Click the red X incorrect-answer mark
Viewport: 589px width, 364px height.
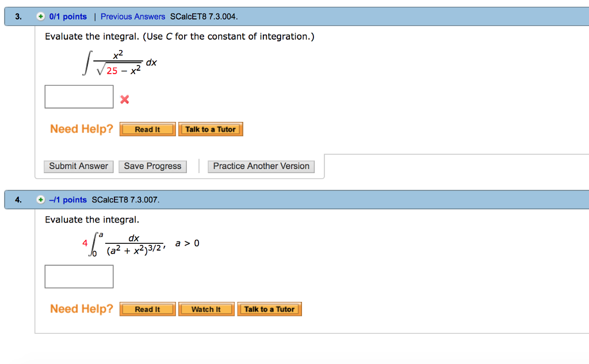point(124,98)
